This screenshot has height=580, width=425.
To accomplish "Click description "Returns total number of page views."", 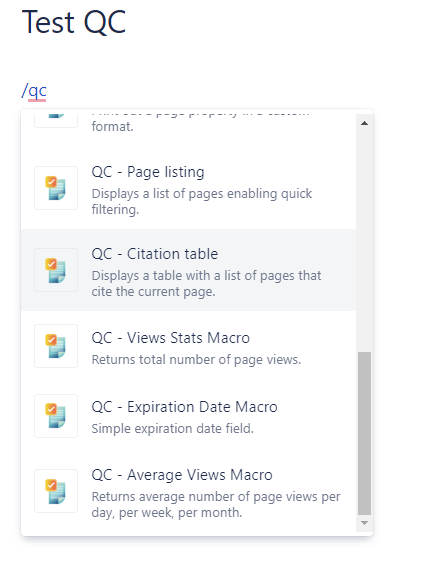I will click(196, 360).
